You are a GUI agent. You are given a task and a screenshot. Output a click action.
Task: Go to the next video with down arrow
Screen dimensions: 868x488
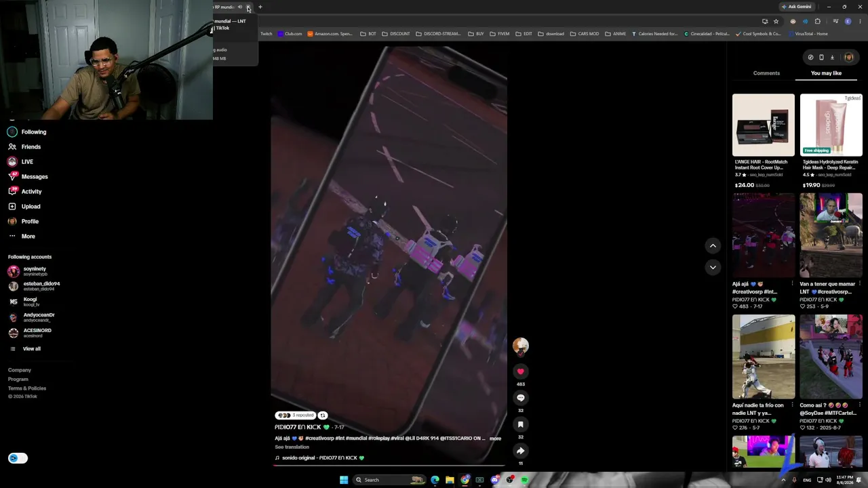click(713, 267)
